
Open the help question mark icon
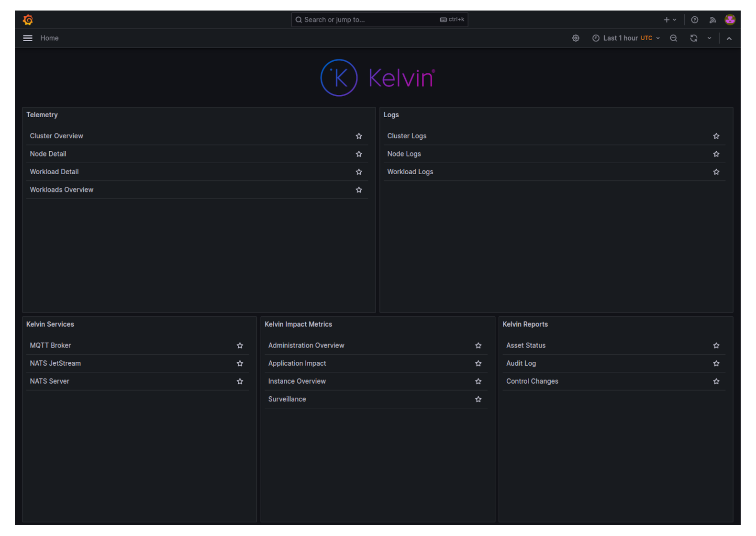tap(695, 20)
